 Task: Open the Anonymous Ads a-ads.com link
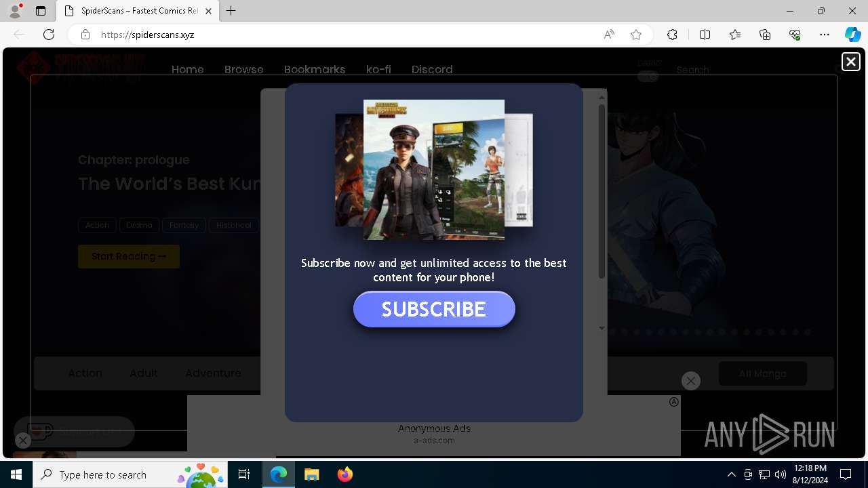click(434, 434)
